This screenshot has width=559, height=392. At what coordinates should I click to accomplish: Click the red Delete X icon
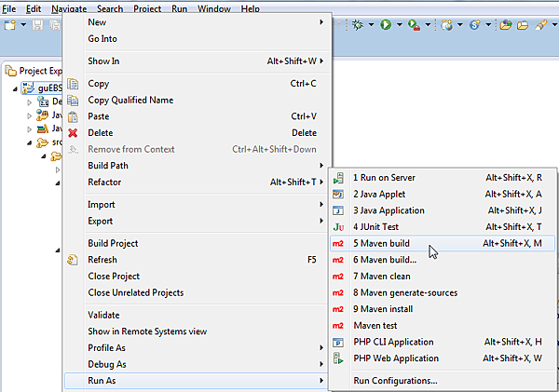pos(73,133)
